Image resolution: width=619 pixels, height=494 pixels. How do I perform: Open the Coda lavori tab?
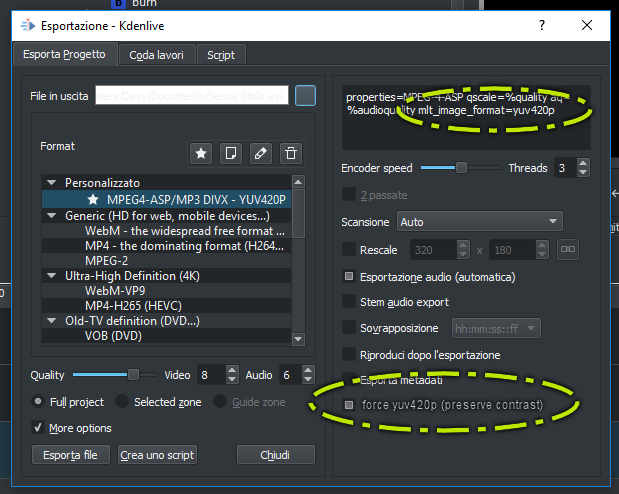(x=157, y=55)
